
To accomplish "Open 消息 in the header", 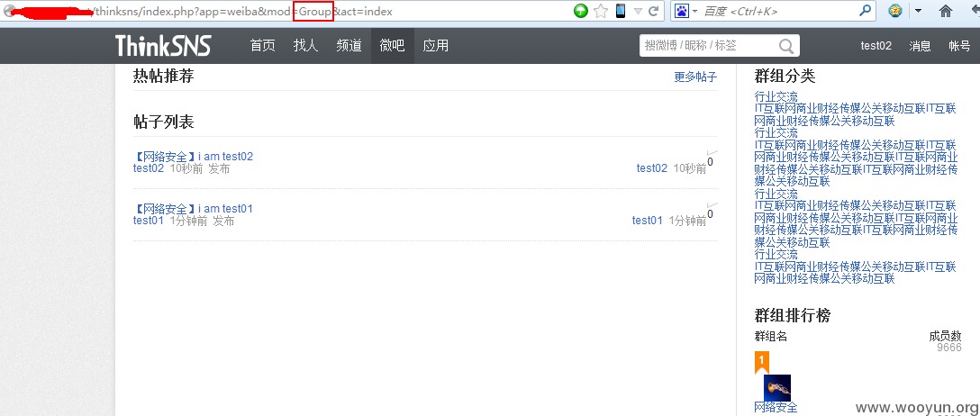I will coord(920,46).
